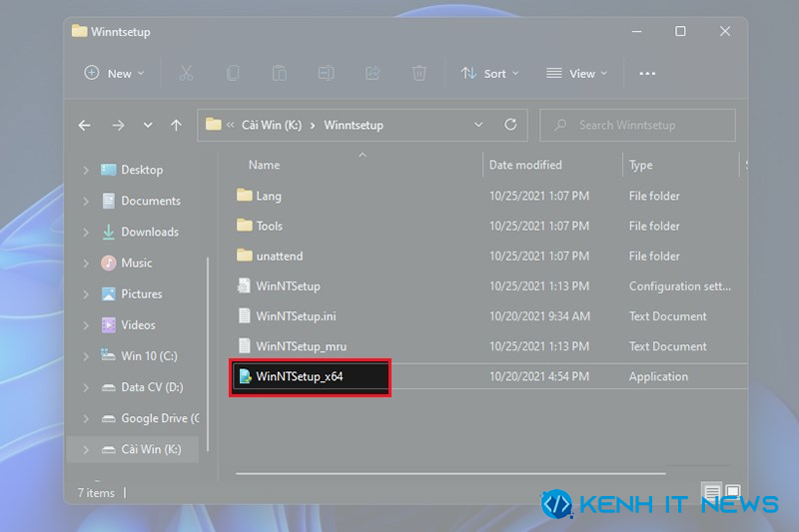Expand the Win 10 (C:) node
The height and width of the screenshot is (532, 799).
[86, 356]
